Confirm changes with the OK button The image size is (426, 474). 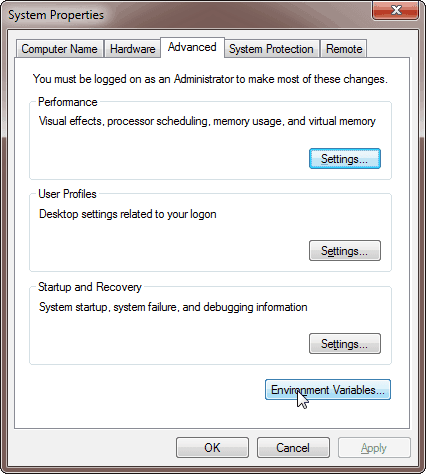pos(212,448)
